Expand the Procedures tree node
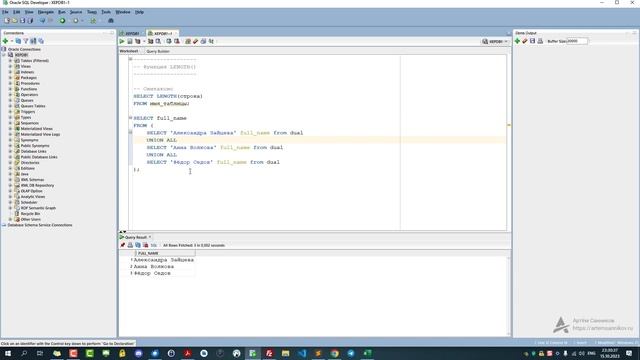The image size is (640, 360). 11,83
